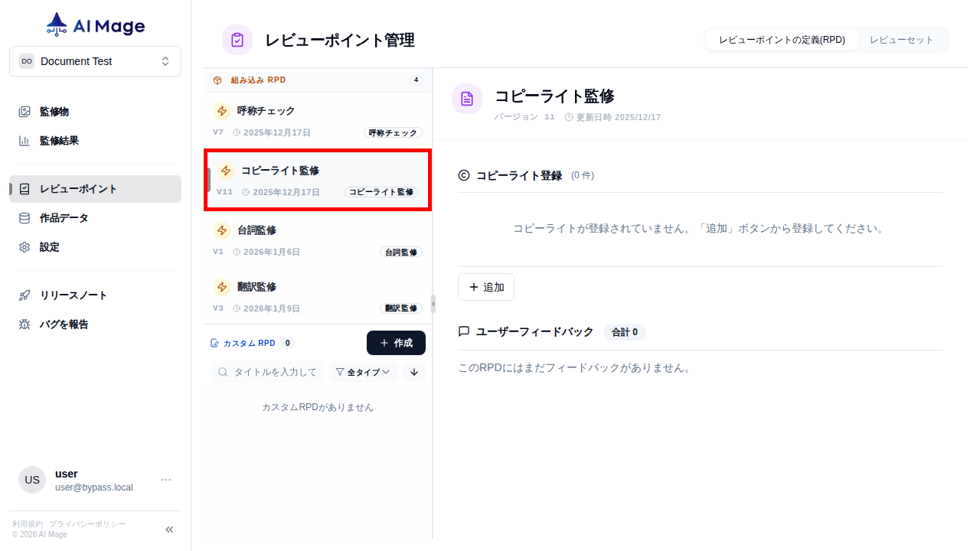Click the lightning icon on 呼称チェック entry

[222, 111]
